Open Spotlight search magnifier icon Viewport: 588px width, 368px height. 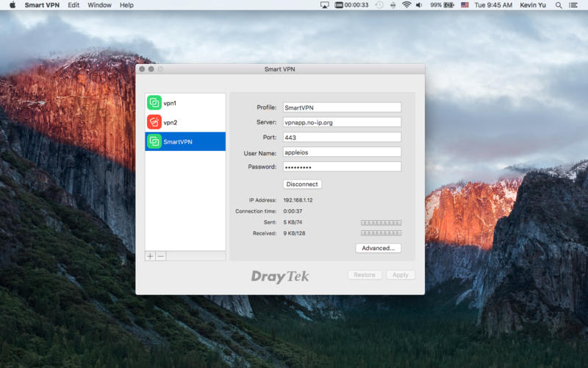(559, 5)
